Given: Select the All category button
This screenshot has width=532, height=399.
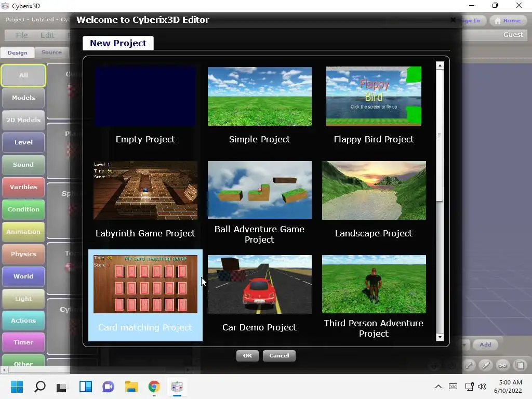Looking at the screenshot, I should click(23, 75).
